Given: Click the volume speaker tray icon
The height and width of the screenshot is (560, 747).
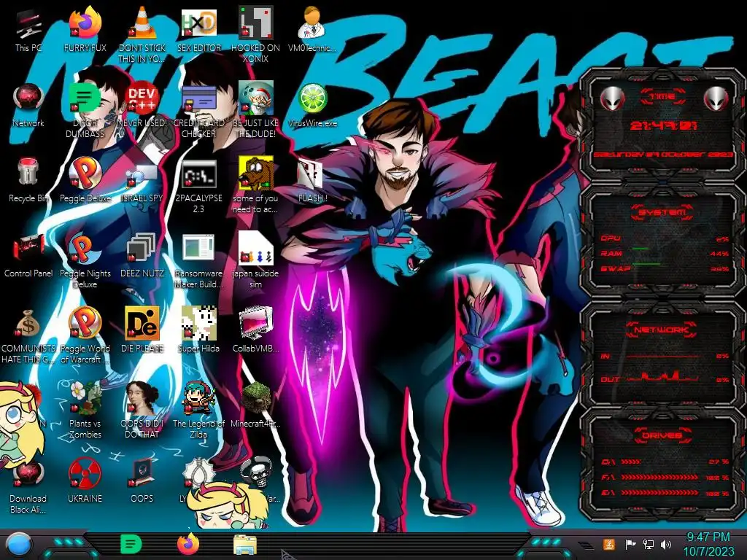Looking at the screenshot, I should click(x=666, y=544).
